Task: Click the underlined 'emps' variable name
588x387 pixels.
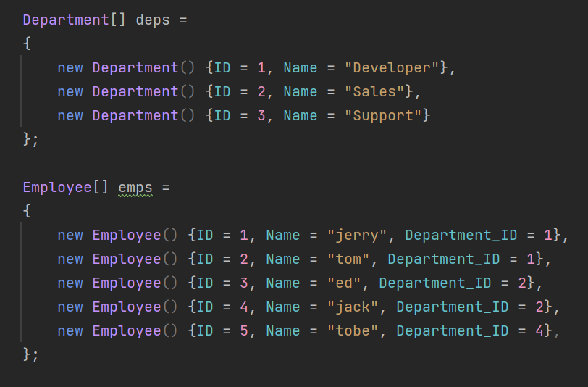Action: click(x=135, y=188)
